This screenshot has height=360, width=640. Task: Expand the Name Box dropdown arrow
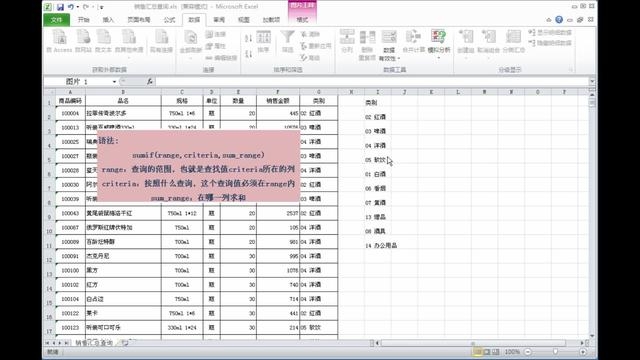click(114, 82)
